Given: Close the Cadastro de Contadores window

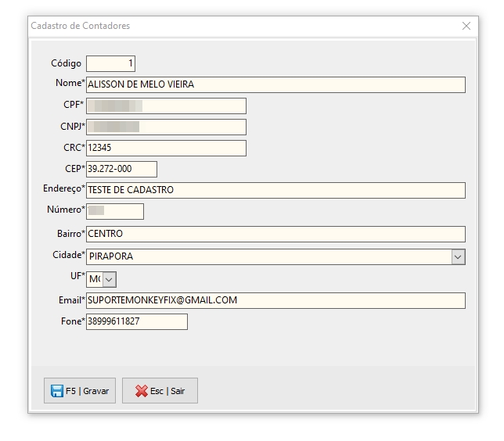Looking at the screenshot, I should (466, 26).
